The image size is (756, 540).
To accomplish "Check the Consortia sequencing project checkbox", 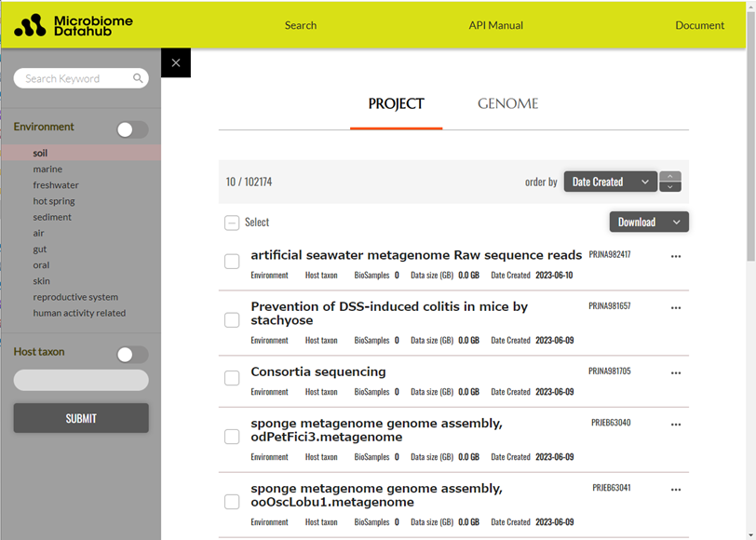I will 232,379.
